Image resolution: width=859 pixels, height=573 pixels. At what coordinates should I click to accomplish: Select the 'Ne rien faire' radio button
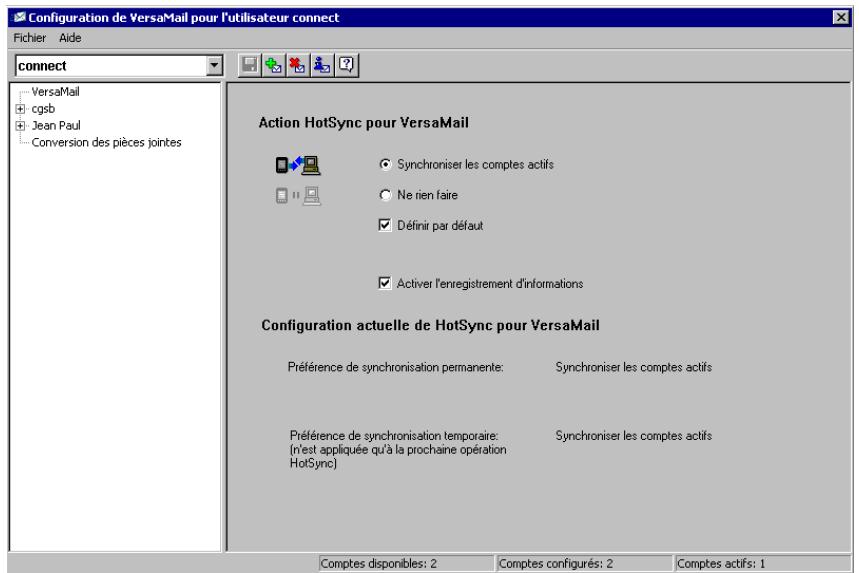(x=386, y=195)
